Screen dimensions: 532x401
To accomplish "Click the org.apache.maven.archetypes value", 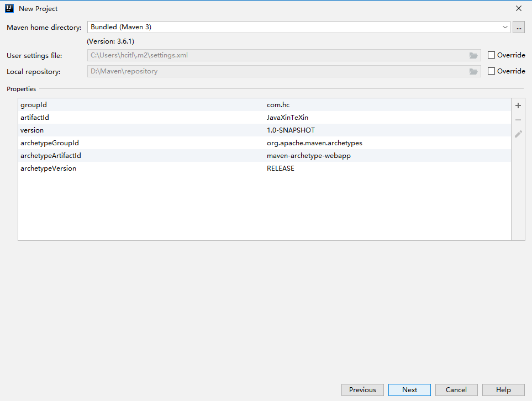I will (x=314, y=143).
